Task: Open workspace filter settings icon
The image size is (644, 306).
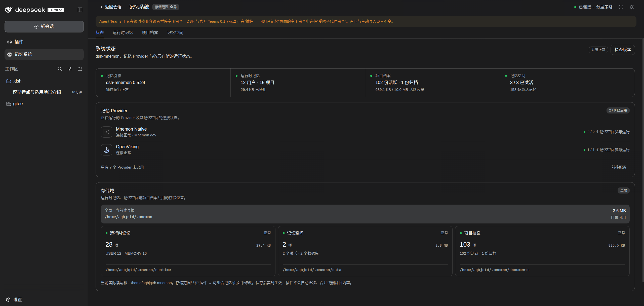Action: (x=70, y=69)
